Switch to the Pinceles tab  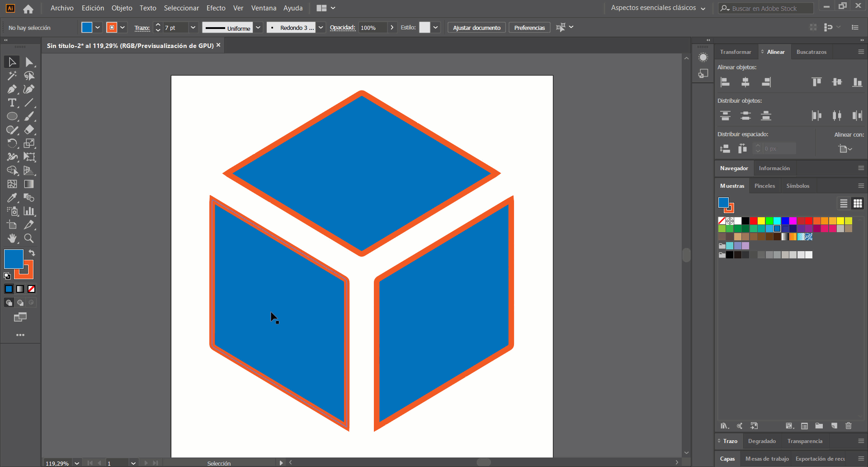764,186
